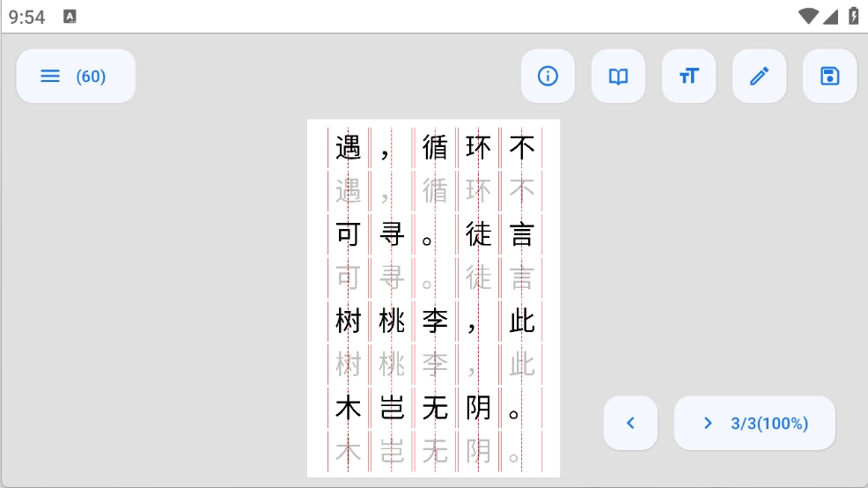
Task: Select the black character 循 in top row
Action: pyautogui.click(x=435, y=147)
